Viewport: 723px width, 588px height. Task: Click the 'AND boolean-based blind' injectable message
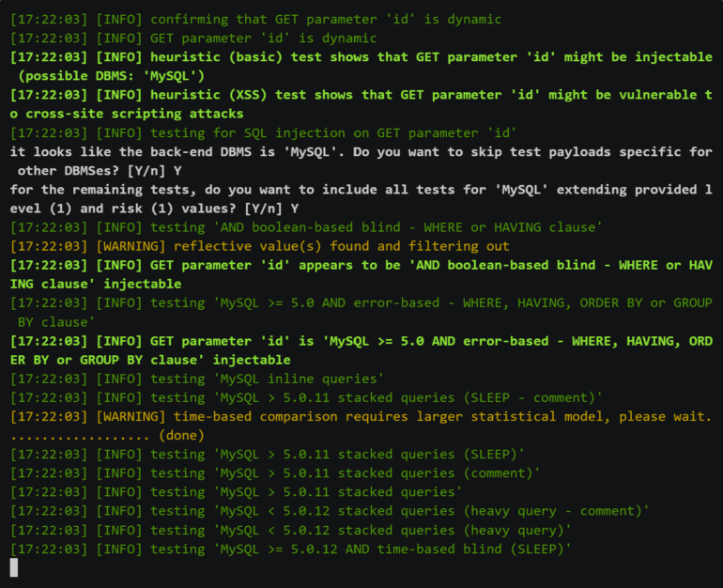(x=361, y=274)
